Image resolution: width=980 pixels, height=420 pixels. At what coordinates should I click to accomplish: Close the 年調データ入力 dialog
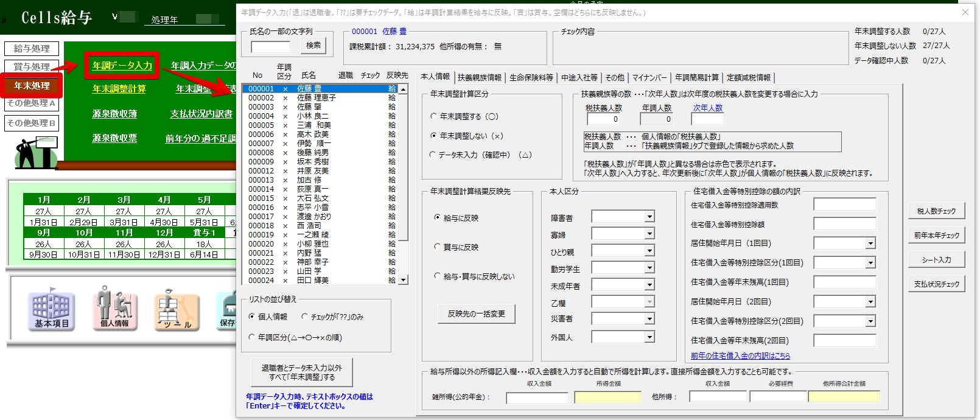(965, 12)
